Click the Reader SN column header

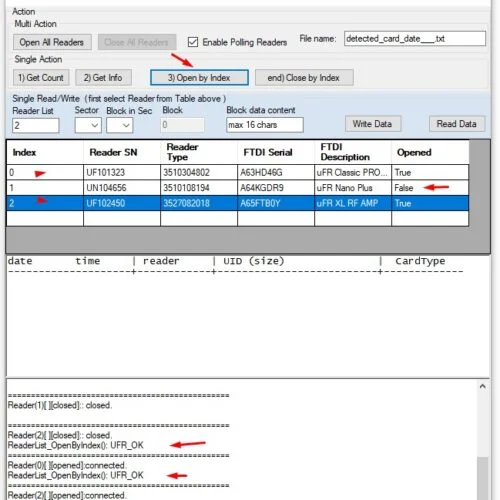click(122, 152)
